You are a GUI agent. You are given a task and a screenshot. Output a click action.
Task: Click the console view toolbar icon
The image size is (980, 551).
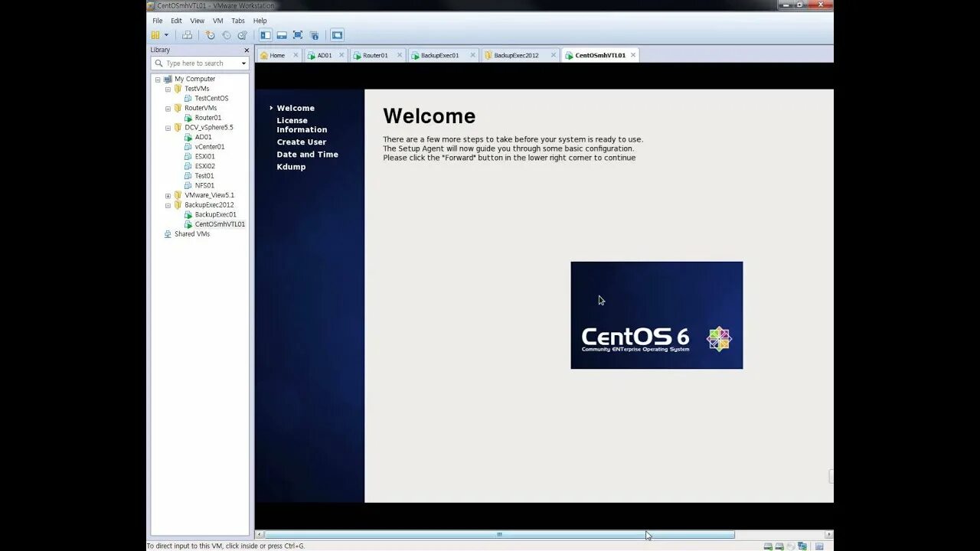tap(338, 35)
